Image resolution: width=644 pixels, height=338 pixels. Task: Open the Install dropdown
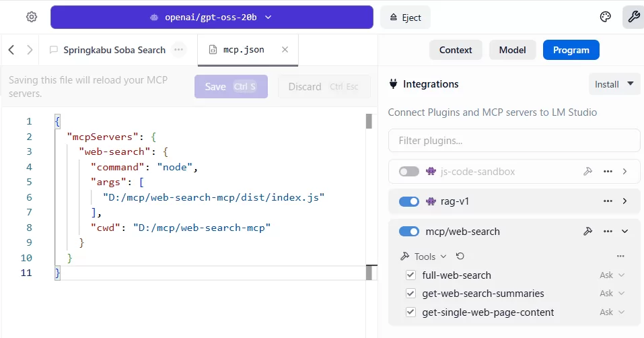point(614,84)
